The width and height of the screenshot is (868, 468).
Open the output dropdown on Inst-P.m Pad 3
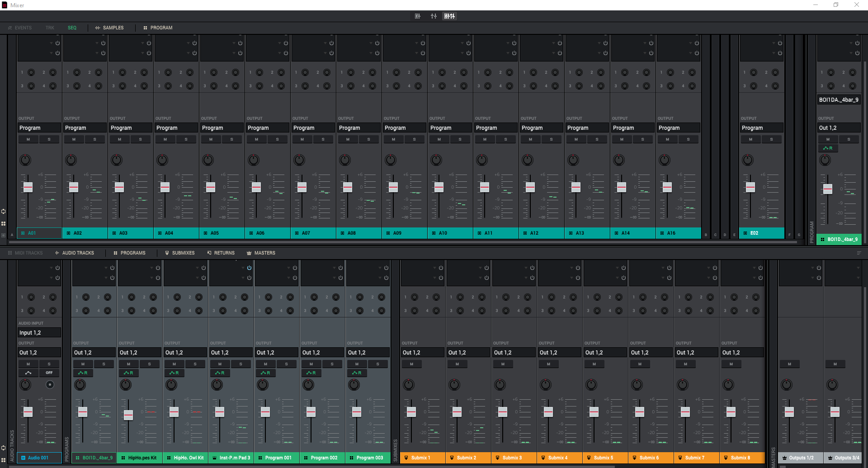[231, 353]
